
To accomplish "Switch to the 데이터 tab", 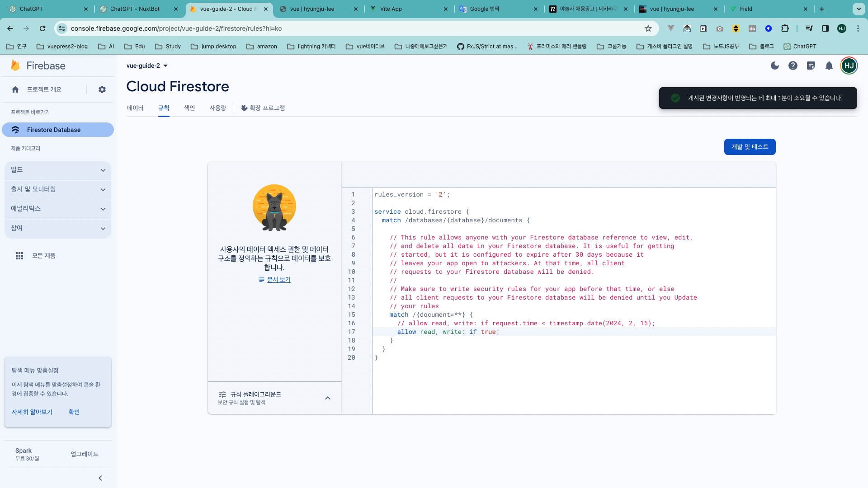I will coord(135,108).
